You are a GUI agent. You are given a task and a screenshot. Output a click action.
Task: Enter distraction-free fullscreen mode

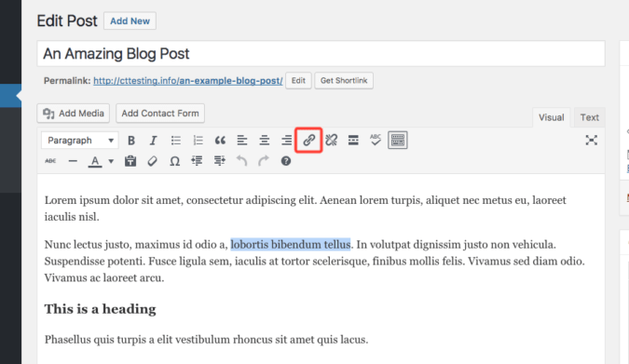(591, 141)
